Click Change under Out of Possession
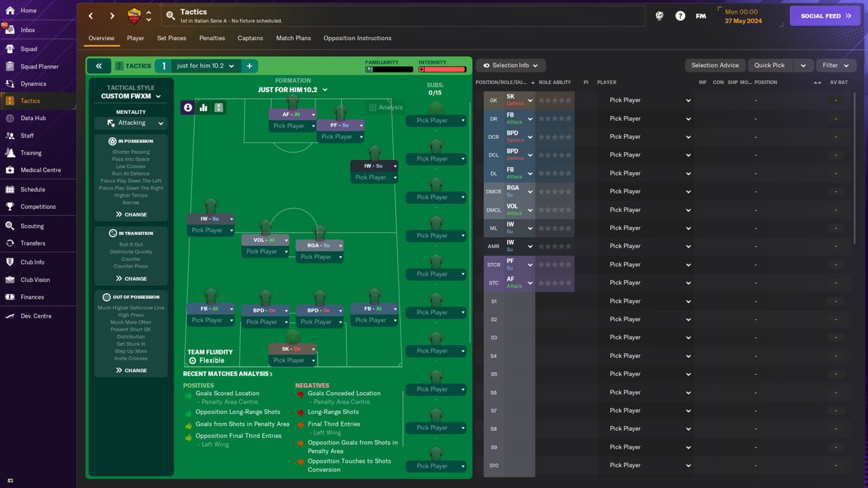The height and width of the screenshot is (488, 868). tap(131, 370)
